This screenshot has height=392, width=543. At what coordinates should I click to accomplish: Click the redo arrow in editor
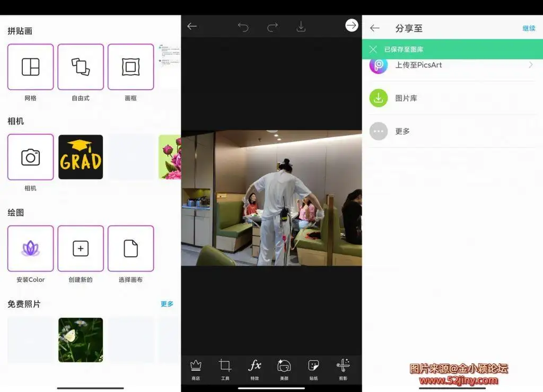272,27
